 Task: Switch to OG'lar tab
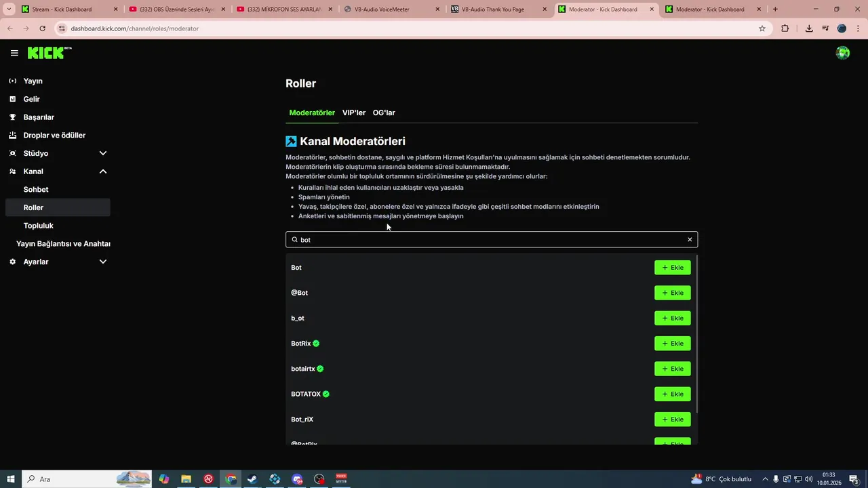click(x=384, y=113)
